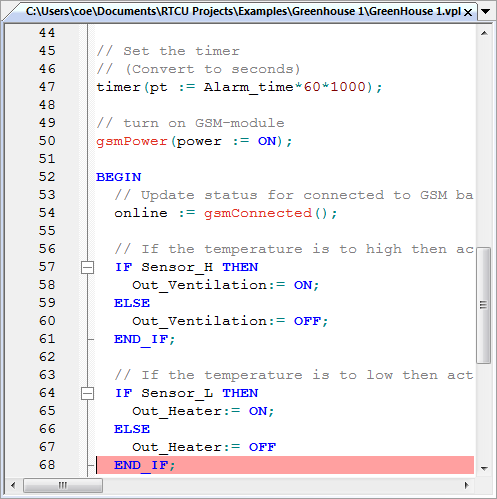Click 'Out_Ventilation:= ON;' on line 58

click(x=226, y=285)
